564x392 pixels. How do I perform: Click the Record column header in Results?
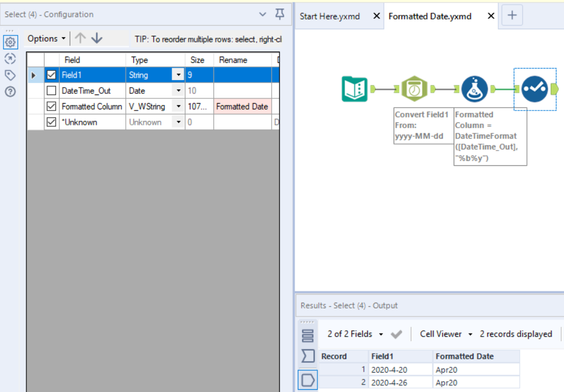344,357
